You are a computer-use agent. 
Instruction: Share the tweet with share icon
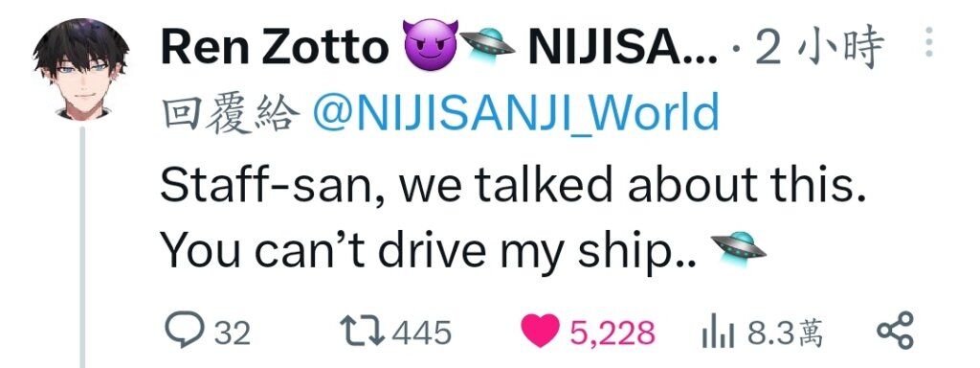895,330
